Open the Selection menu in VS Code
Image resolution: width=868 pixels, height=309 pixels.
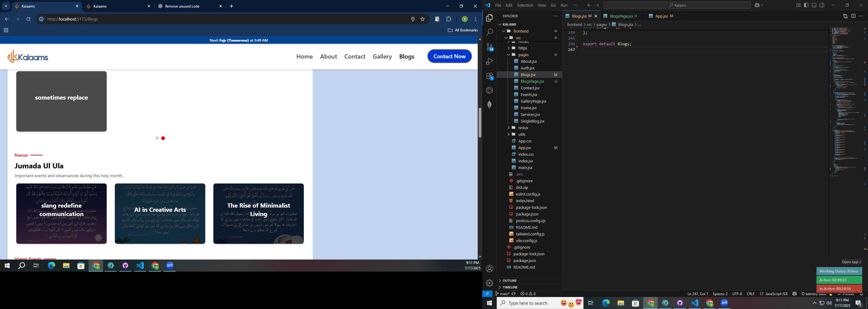pyautogui.click(x=525, y=5)
